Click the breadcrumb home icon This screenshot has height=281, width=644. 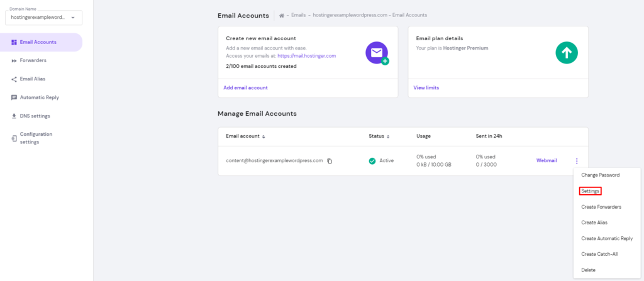click(282, 16)
